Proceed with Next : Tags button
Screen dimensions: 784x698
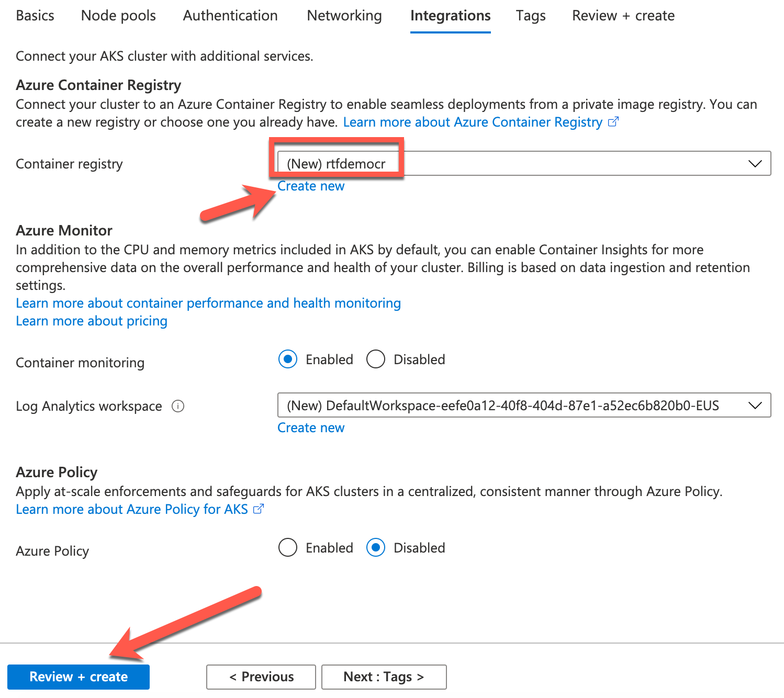(384, 677)
